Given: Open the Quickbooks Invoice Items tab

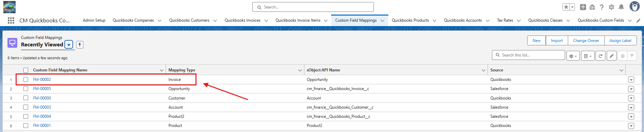Looking at the screenshot, I should click(x=298, y=20).
